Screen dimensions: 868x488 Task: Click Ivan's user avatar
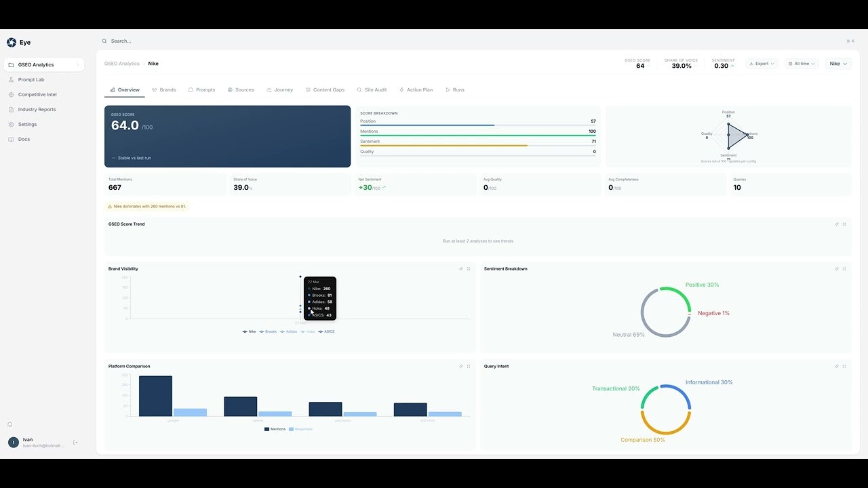(x=14, y=443)
